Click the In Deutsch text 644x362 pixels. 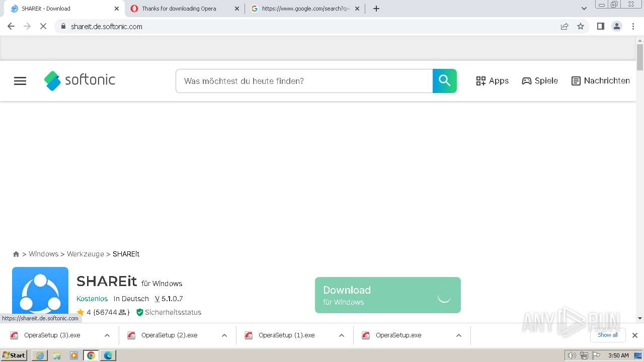(x=131, y=299)
